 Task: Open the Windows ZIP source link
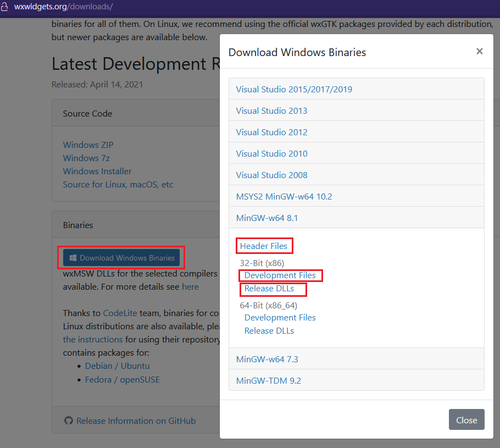pyautogui.click(x=88, y=145)
